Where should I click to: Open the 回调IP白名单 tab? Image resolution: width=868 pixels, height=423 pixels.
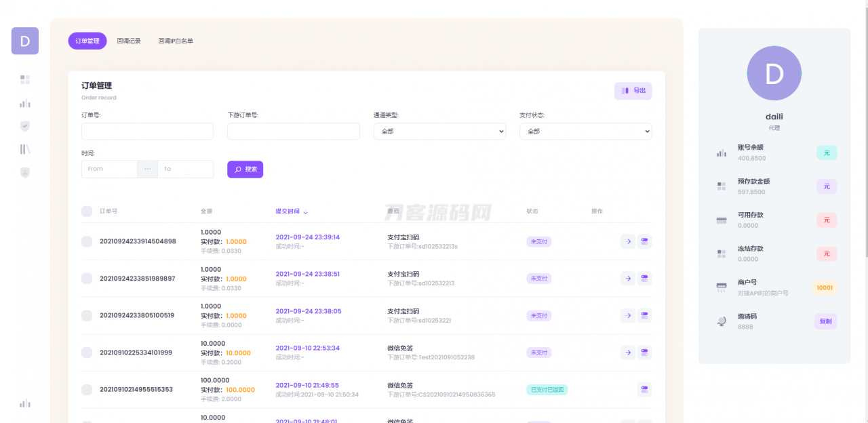(176, 41)
